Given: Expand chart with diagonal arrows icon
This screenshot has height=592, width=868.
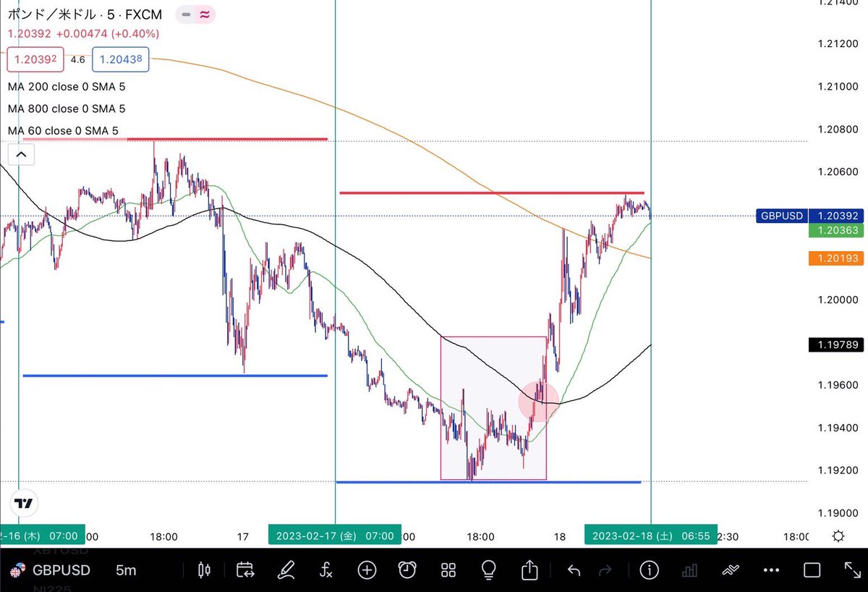Looking at the screenshot, I should click(851, 570).
